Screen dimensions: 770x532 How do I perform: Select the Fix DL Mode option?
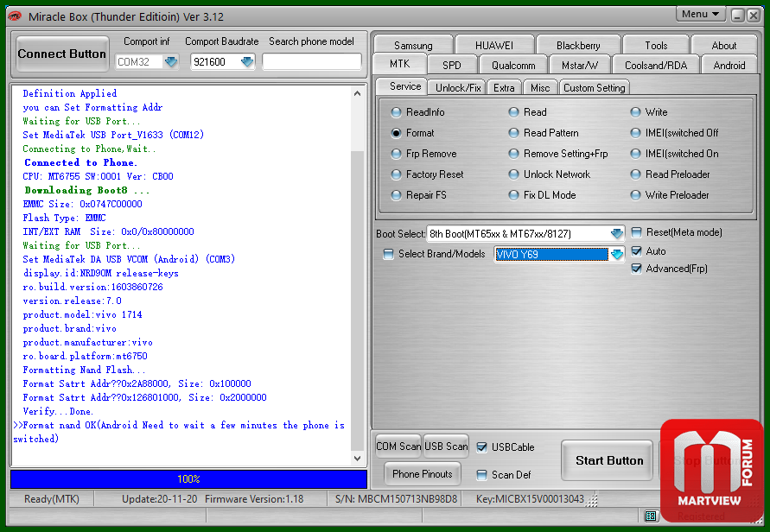click(542, 195)
